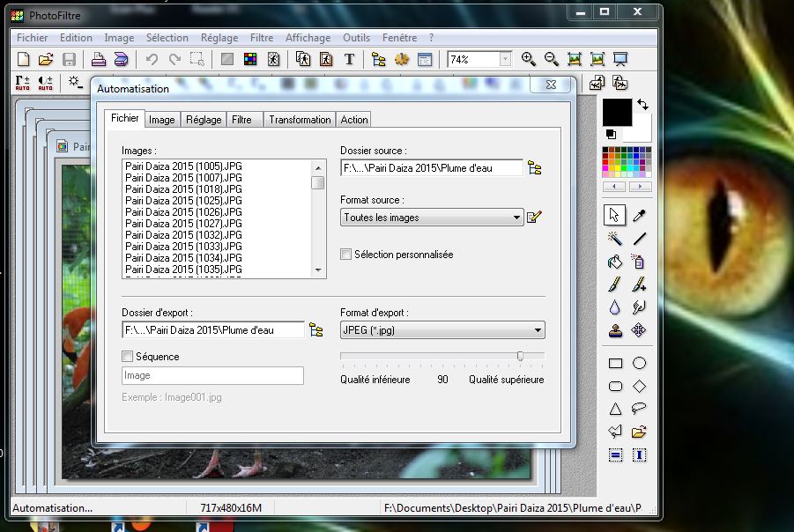Swap foreground and background colors
This screenshot has height=532, width=794.
tap(642, 104)
